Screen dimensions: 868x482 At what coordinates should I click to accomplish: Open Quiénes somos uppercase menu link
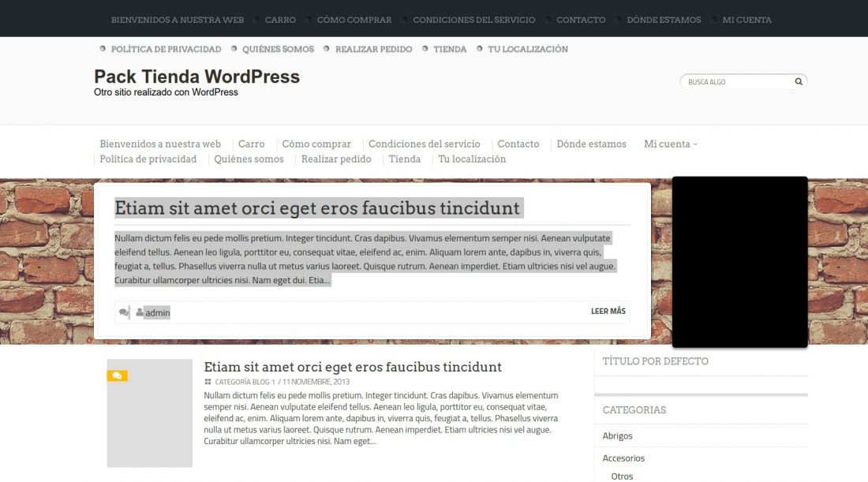[278, 49]
